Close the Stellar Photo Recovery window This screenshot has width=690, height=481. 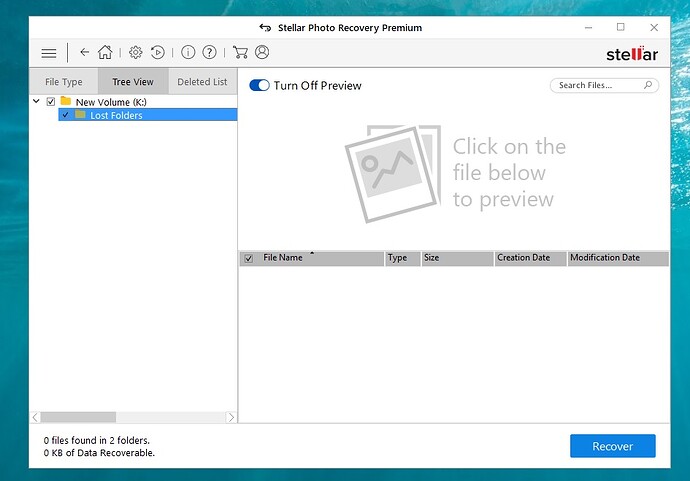[x=654, y=27]
